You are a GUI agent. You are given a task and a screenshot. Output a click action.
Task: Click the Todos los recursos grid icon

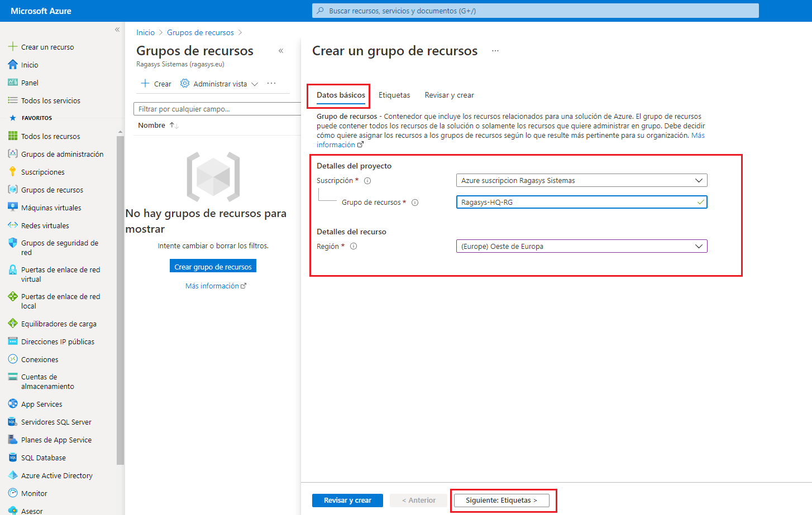tap(13, 136)
